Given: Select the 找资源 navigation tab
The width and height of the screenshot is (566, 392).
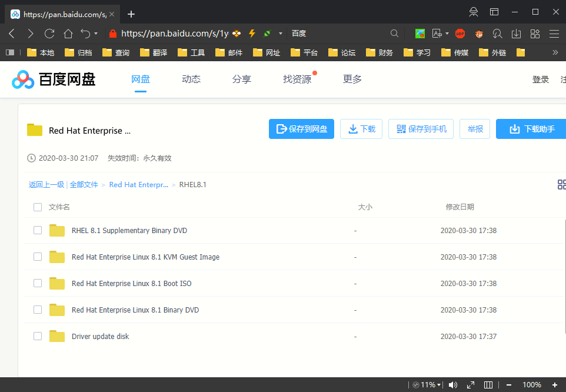Looking at the screenshot, I should point(297,79).
